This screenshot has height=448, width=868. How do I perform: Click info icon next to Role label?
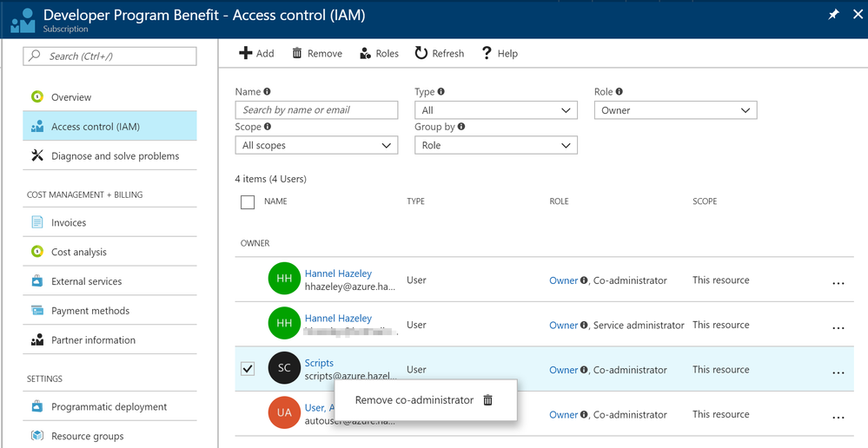619,91
